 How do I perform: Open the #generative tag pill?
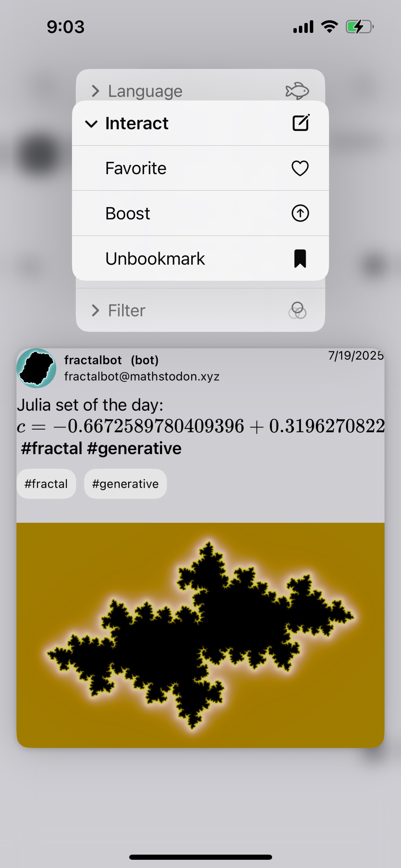[125, 484]
